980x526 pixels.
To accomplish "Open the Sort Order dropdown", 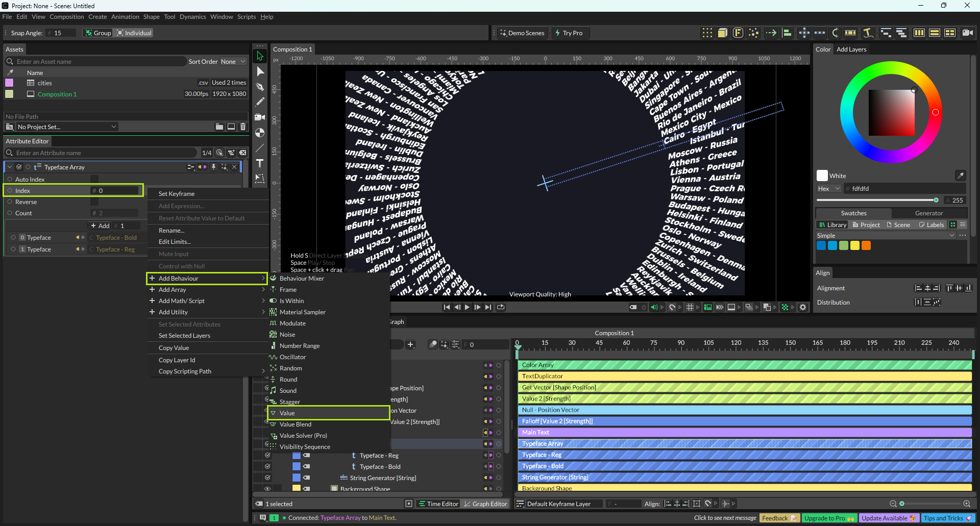I will 233,62.
